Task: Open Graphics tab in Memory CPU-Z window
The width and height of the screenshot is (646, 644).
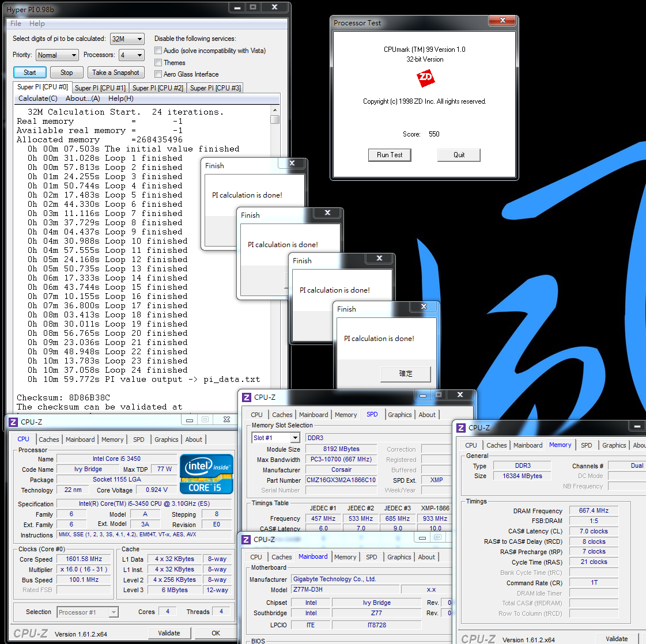Action: [x=614, y=445]
